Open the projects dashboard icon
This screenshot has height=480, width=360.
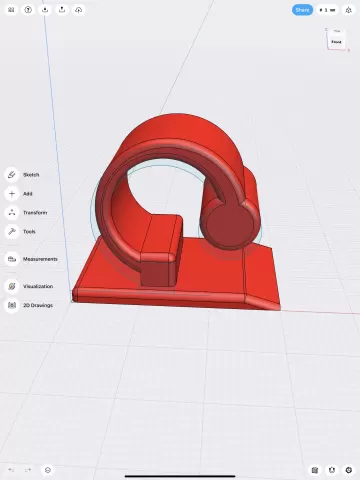11,10
